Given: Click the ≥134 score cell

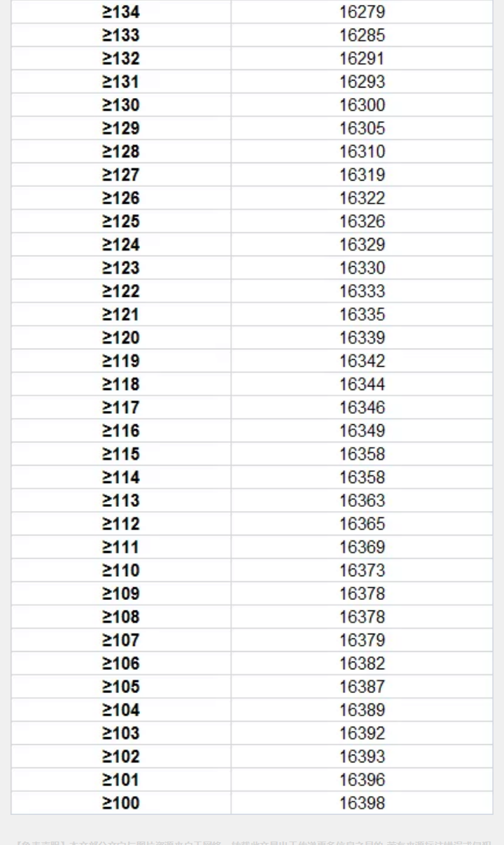Looking at the screenshot, I should click(121, 12).
